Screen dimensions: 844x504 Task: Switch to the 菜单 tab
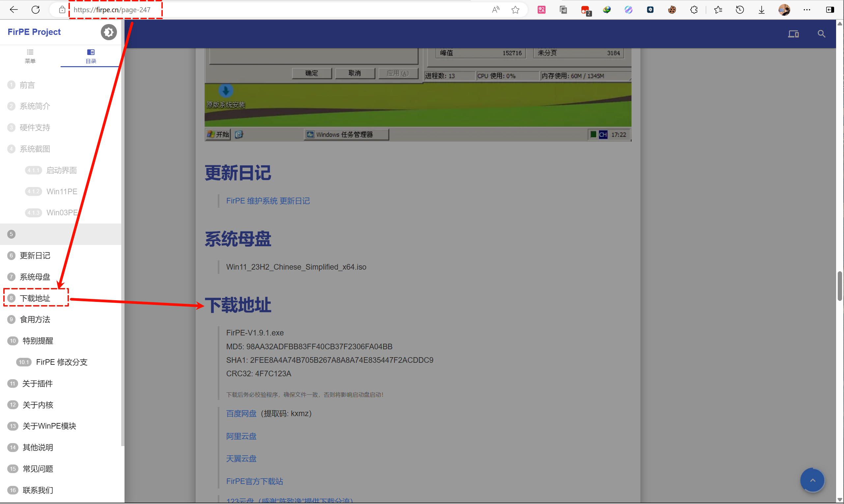(x=30, y=56)
